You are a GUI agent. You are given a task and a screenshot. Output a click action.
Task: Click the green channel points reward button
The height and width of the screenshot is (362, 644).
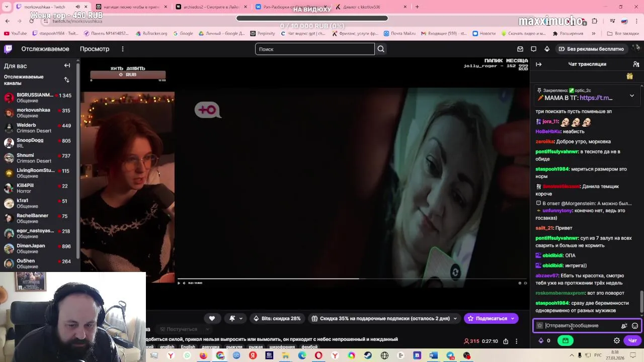pos(566,340)
